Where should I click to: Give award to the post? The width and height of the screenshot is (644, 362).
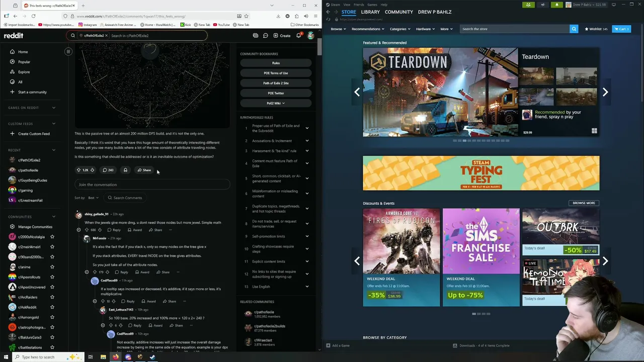tap(125, 170)
